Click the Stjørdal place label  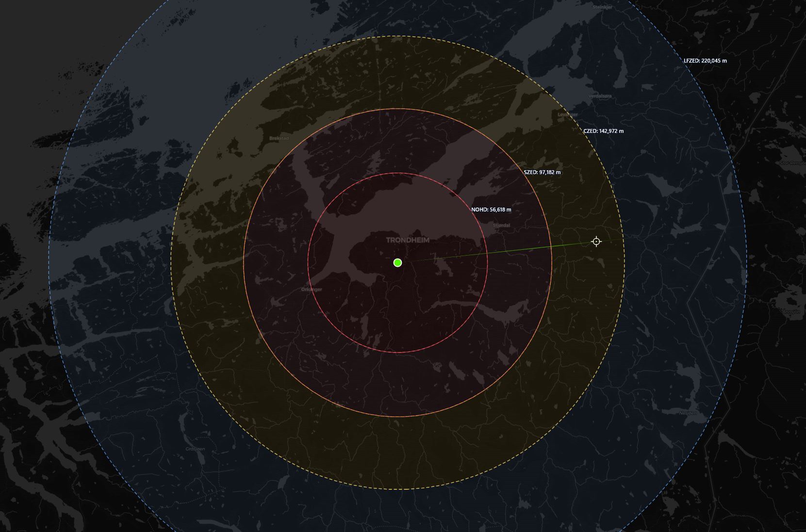coord(501,226)
